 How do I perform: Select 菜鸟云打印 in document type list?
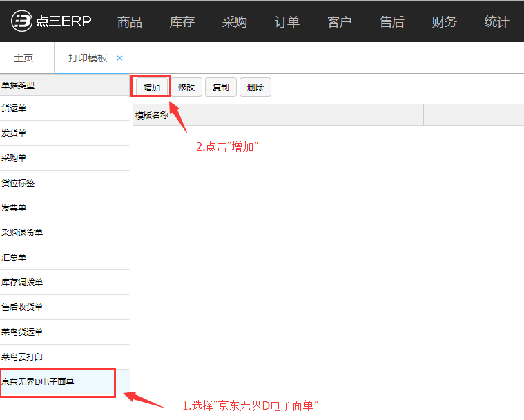[x=65, y=357]
